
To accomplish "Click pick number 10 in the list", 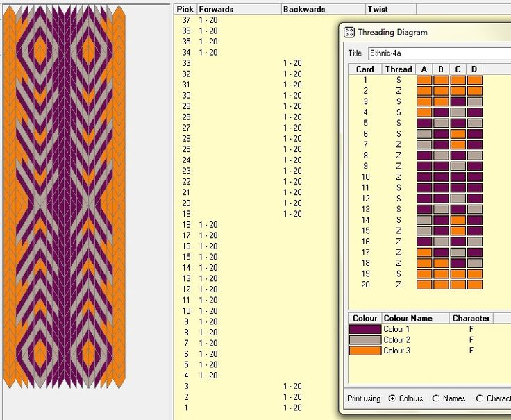I will click(x=186, y=311).
